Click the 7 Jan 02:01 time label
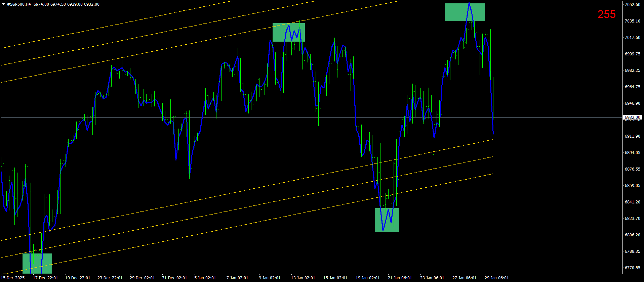The width and height of the screenshot is (644, 282). (x=237, y=278)
